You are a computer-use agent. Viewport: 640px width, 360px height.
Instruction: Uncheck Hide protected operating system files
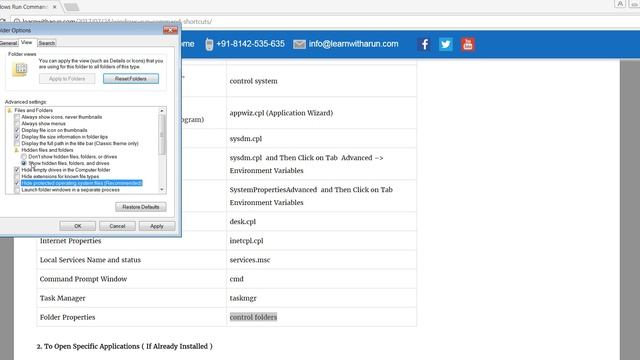pos(17,183)
